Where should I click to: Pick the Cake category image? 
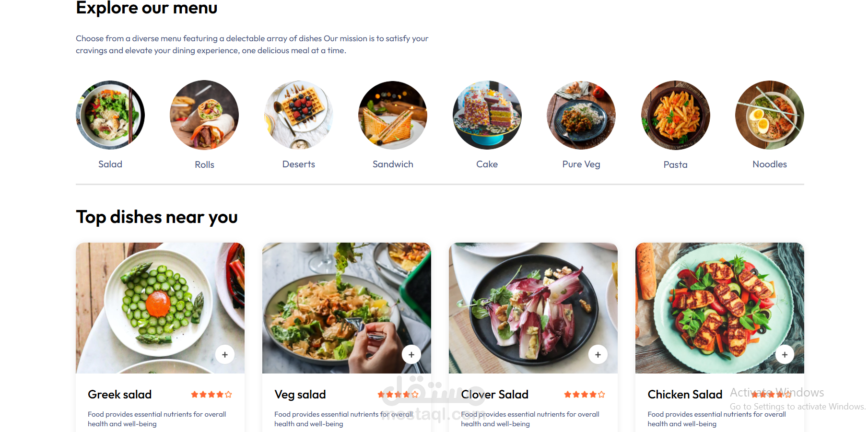[487, 115]
